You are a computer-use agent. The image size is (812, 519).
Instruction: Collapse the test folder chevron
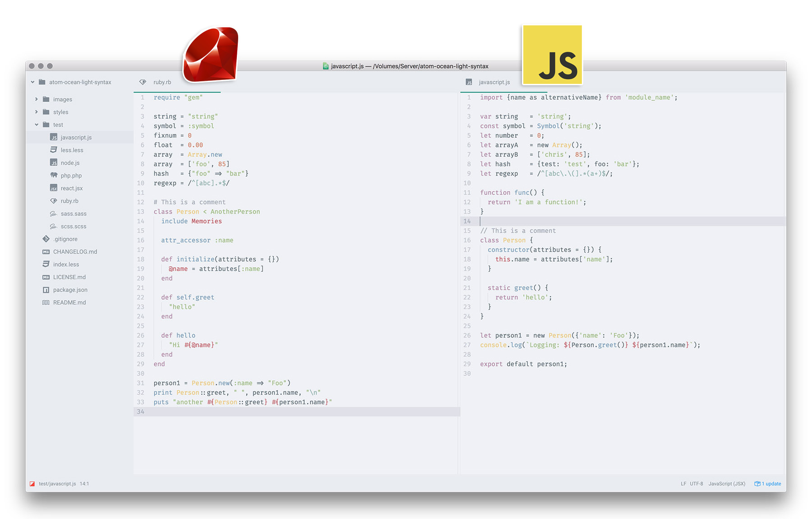pos(37,125)
